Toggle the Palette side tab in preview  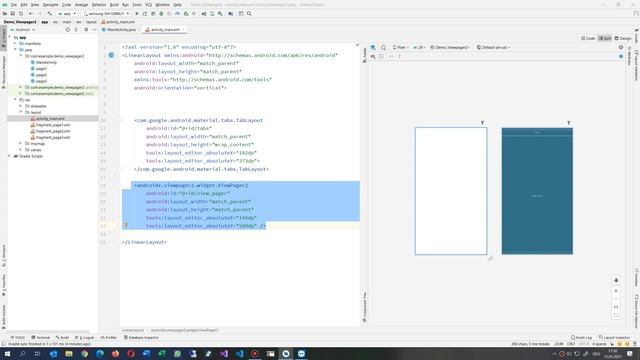(x=364, y=55)
